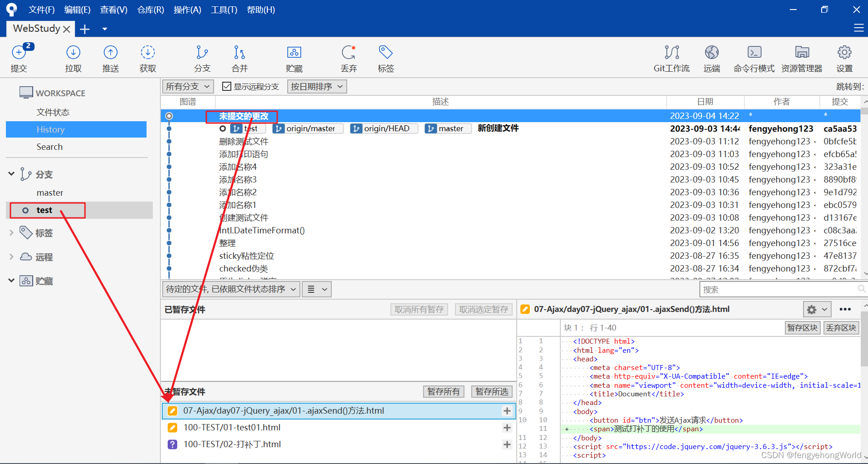The height and width of the screenshot is (464, 868).
Task: Open Git工作流 (Git Flow) tool
Action: tap(672, 58)
